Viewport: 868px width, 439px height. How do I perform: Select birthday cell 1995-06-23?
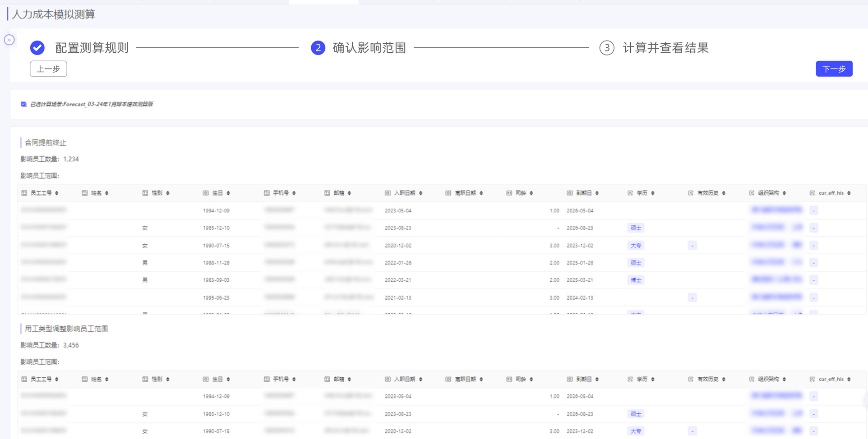[216, 297]
